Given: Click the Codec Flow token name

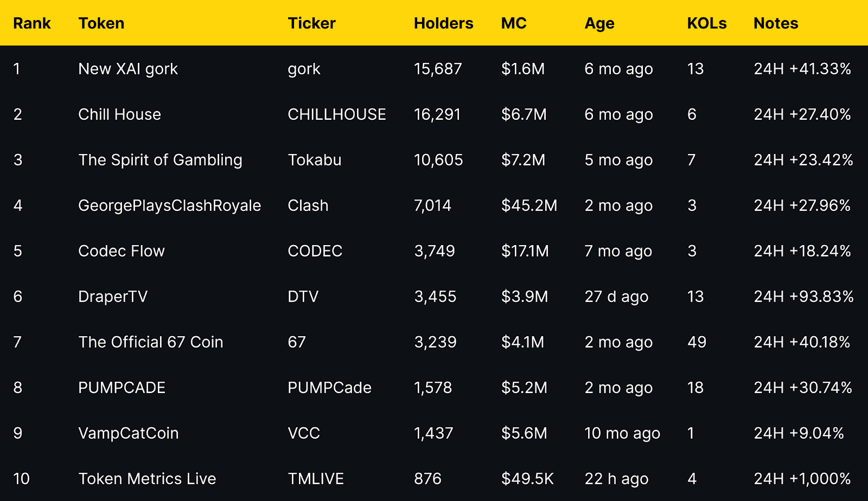Looking at the screenshot, I should [x=122, y=251].
